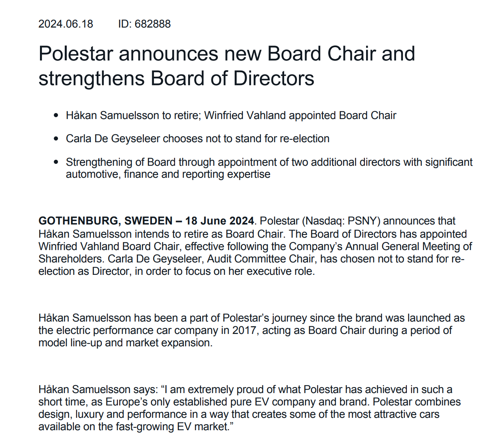The width and height of the screenshot is (504, 441).
Task: Click the bold "GOTHENBURG, SWEDEN" dateline
Action: pyautogui.click(x=106, y=221)
